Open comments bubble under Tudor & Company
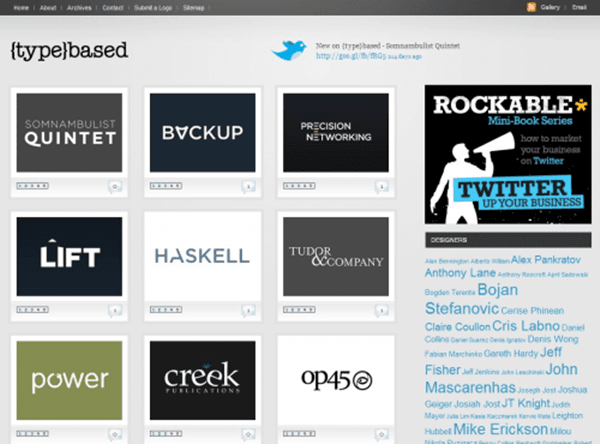This screenshot has width=600, height=444. (x=382, y=310)
